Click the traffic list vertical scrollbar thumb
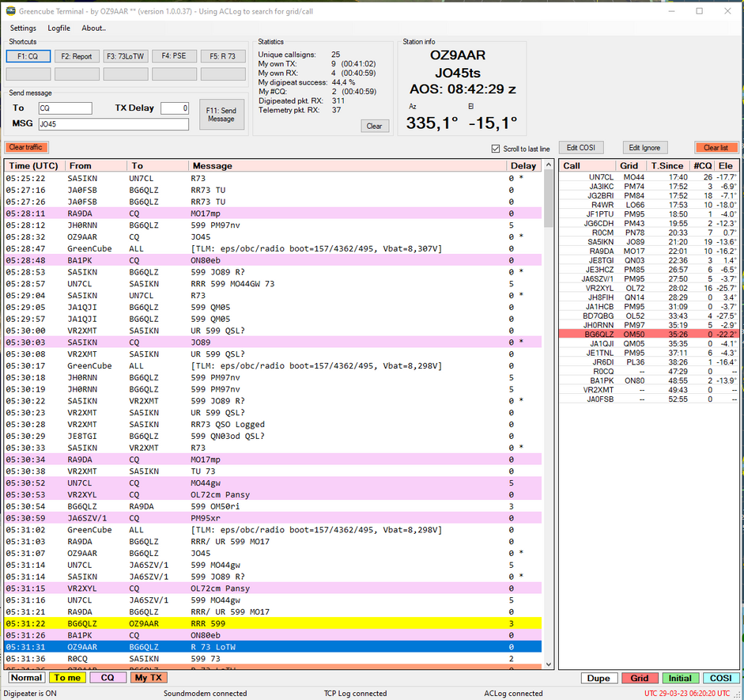 pos(549,199)
